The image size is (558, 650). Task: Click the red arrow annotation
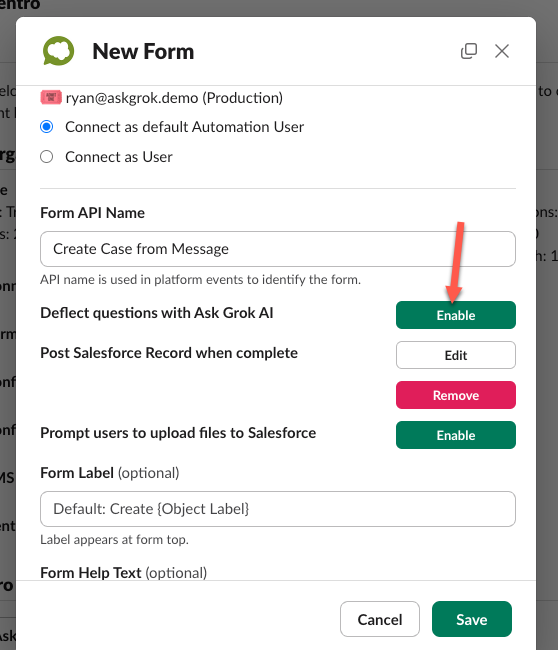pyautogui.click(x=456, y=262)
